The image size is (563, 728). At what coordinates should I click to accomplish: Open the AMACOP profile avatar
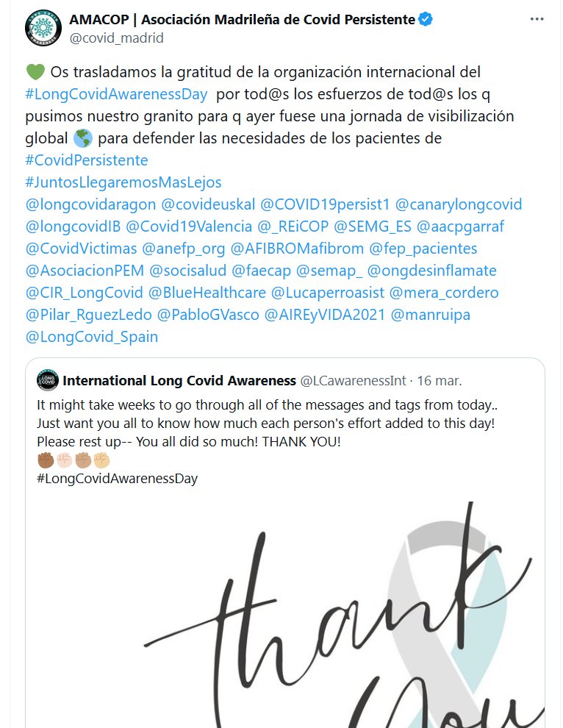(43, 28)
